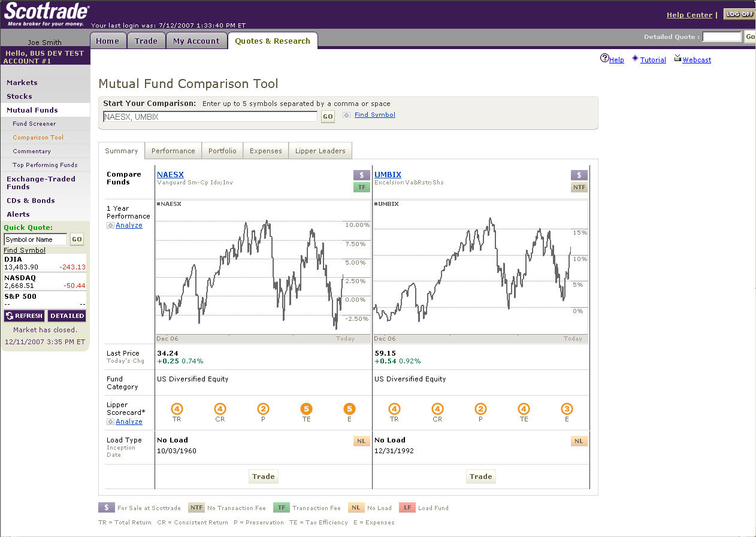Click NAESX TF transaction fee badge

point(362,187)
